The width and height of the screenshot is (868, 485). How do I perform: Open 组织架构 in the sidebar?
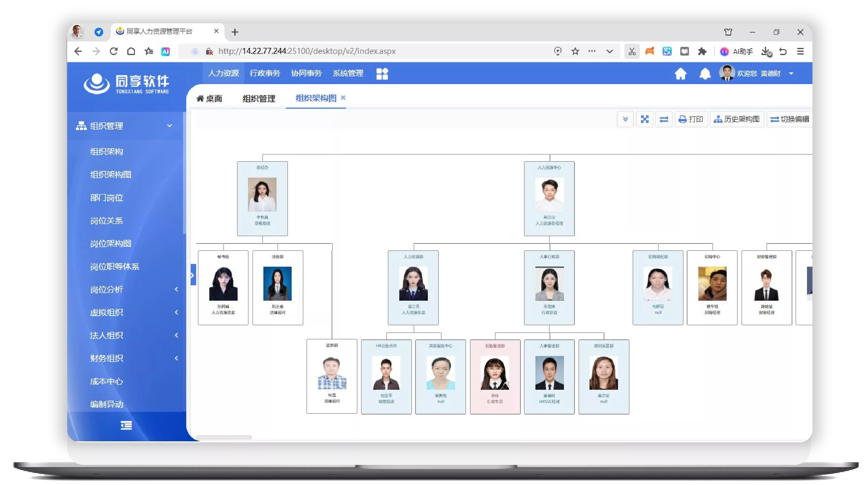point(106,151)
